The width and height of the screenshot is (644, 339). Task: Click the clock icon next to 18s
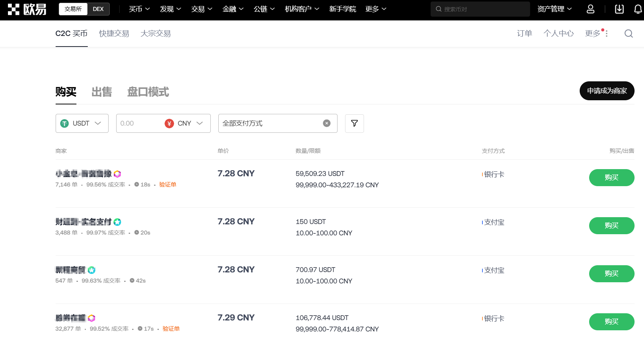(137, 184)
